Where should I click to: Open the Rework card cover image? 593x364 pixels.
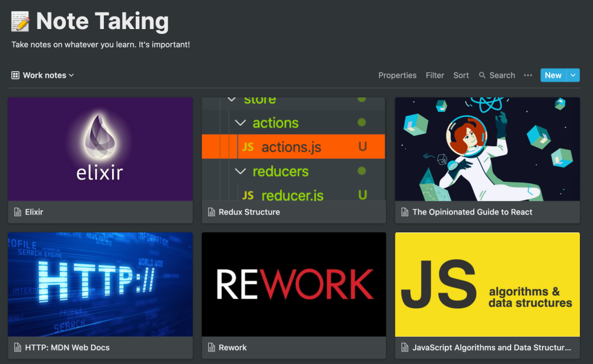294,284
